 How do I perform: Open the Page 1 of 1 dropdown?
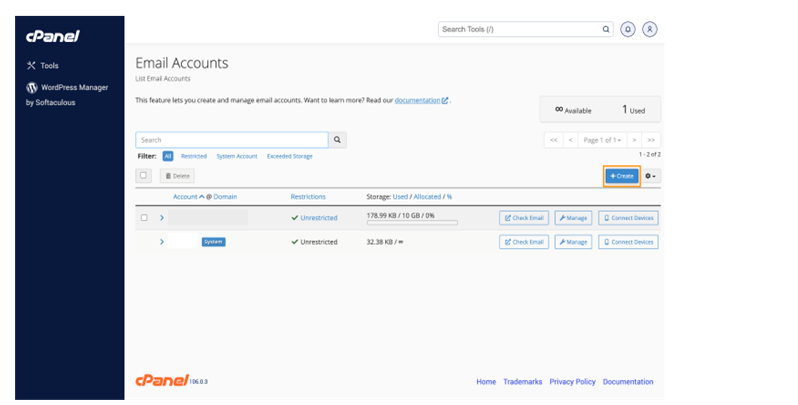pyautogui.click(x=603, y=140)
